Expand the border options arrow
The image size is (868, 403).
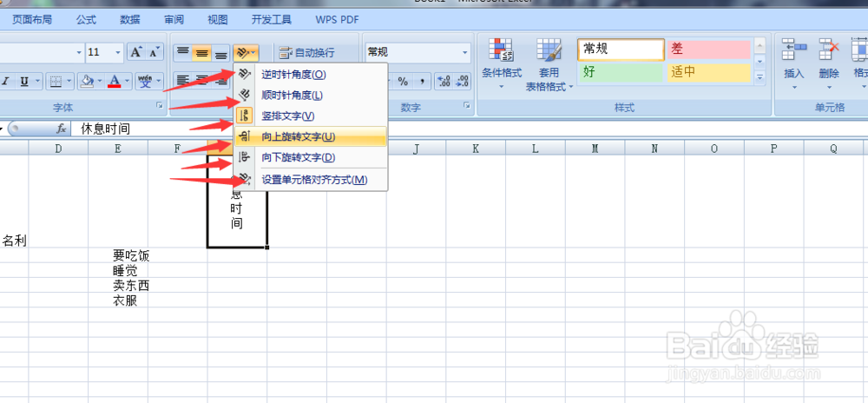coord(69,82)
